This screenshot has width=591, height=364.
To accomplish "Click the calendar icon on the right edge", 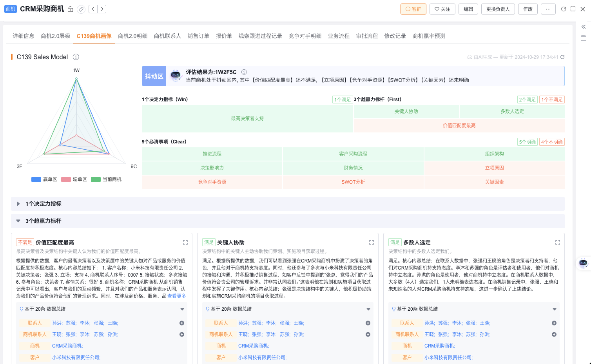I will (584, 38).
